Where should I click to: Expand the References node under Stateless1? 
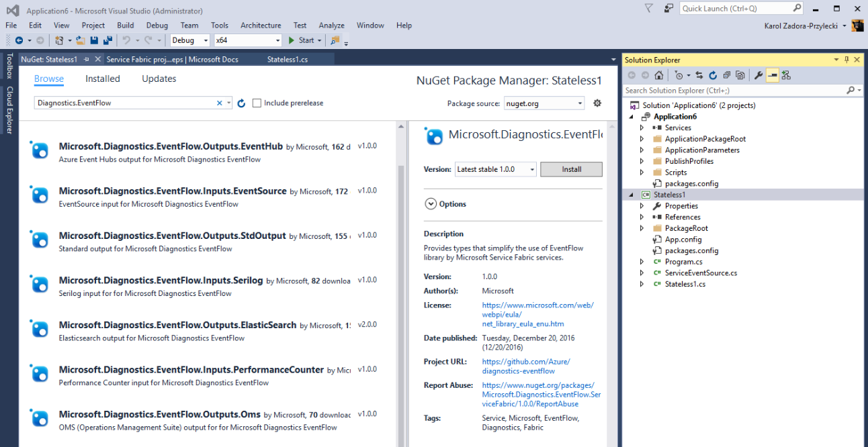click(642, 217)
